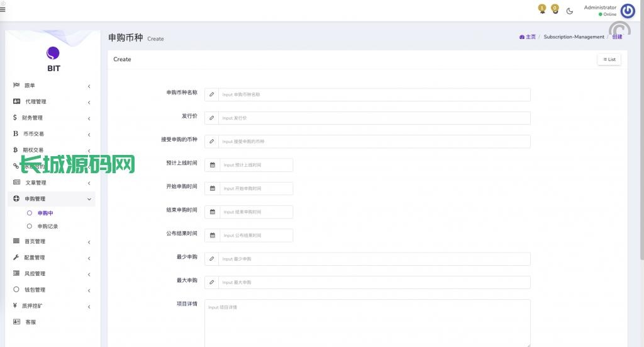Click the BIT purple logo
Image resolution: width=644 pixels, height=347 pixels.
tap(53, 54)
